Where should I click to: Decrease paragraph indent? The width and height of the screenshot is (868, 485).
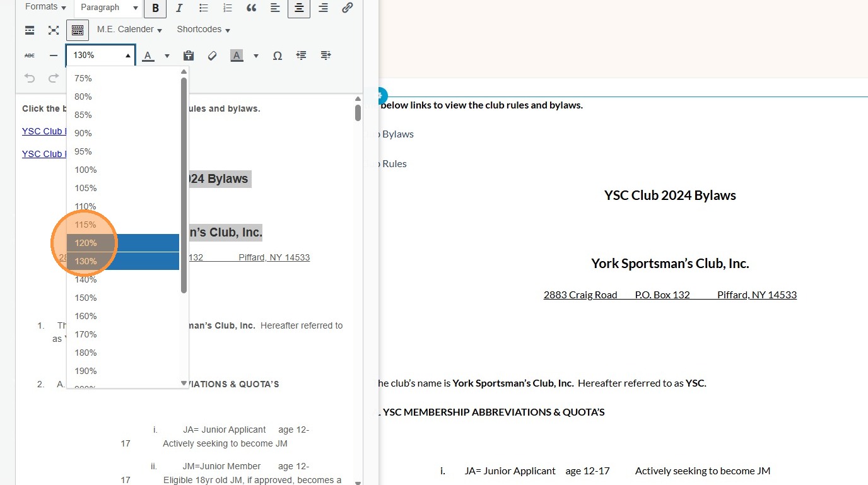click(x=301, y=56)
